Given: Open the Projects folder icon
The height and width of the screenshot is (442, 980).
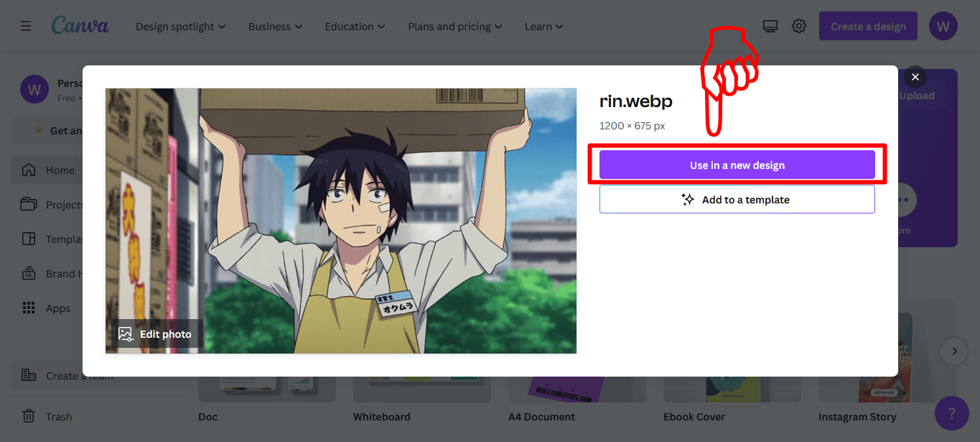Looking at the screenshot, I should [x=29, y=204].
